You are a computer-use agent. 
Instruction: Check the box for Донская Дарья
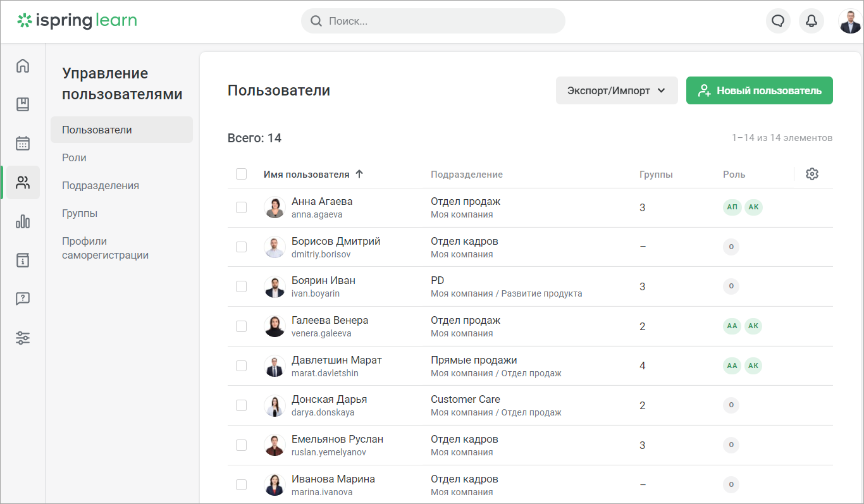(x=241, y=405)
